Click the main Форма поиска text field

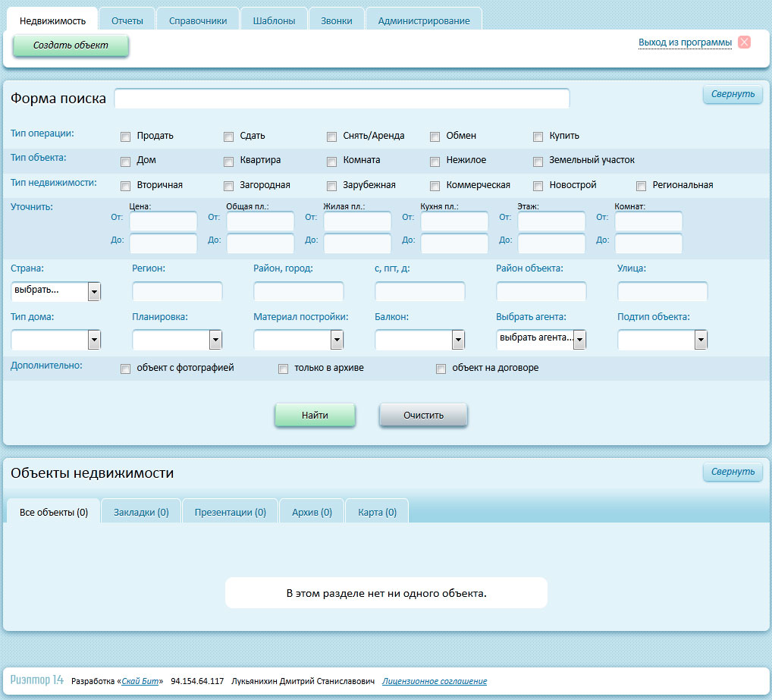[341, 99]
